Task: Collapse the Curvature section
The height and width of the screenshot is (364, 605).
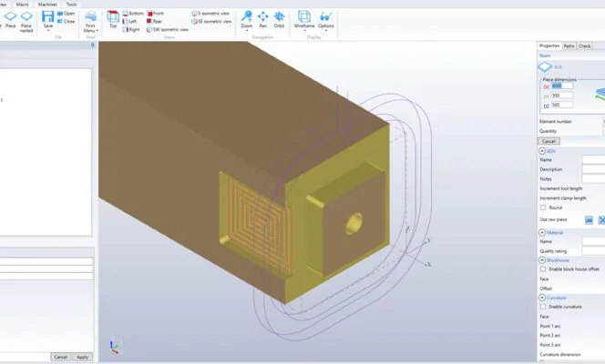Action: point(542,298)
